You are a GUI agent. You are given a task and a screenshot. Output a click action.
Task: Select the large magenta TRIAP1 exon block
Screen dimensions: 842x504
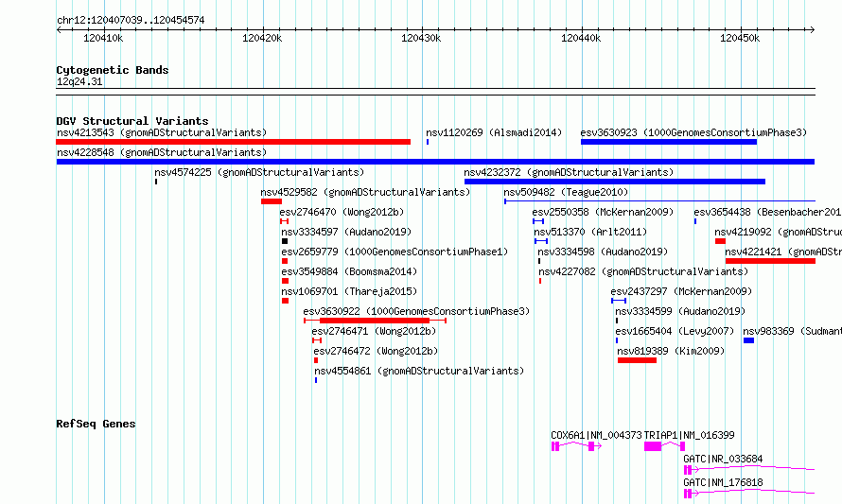tap(653, 446)
